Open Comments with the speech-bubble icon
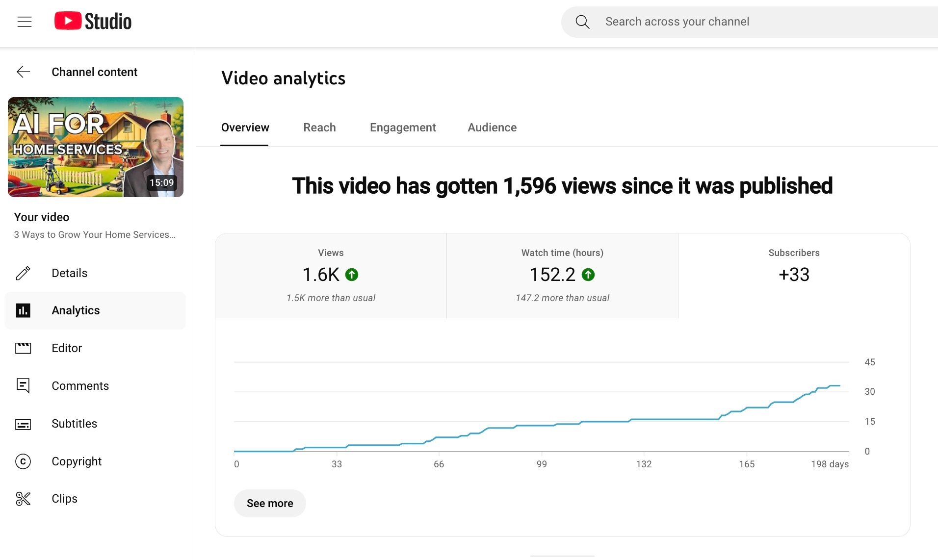The image size is (938, 560). pyautogui.click(x=23, y=386)
